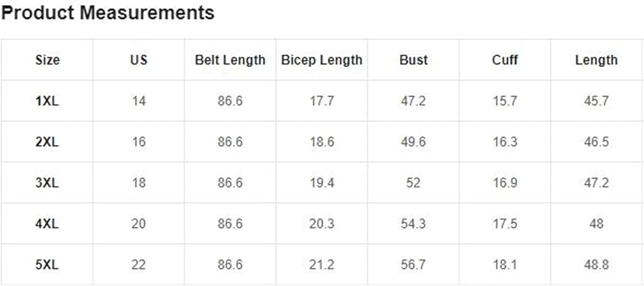
Task: Select the 3XL size row label
Action: pos(47,182)
